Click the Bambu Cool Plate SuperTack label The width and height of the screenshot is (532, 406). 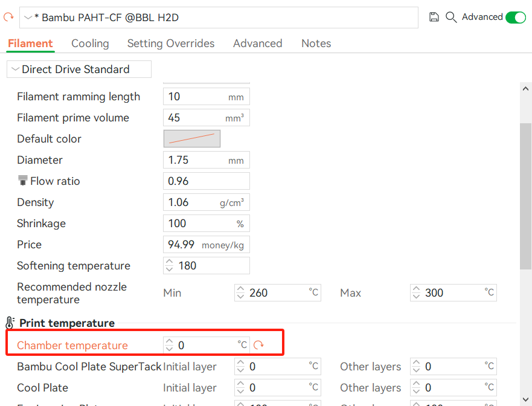[x=89, y=366]
